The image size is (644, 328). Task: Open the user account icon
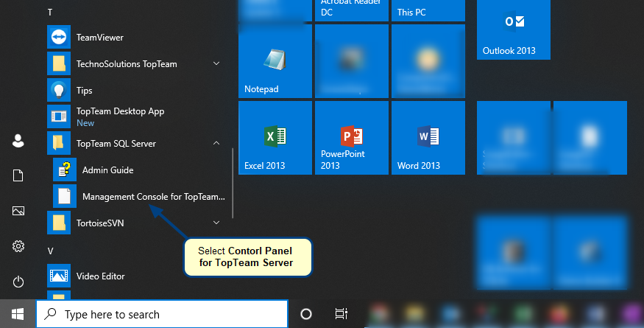pos(18,141)
